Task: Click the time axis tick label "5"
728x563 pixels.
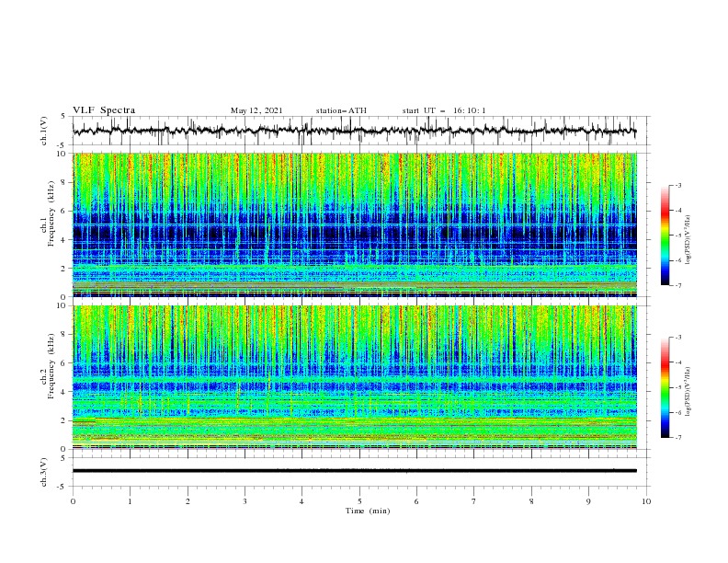Action: (x=359, y=501)
